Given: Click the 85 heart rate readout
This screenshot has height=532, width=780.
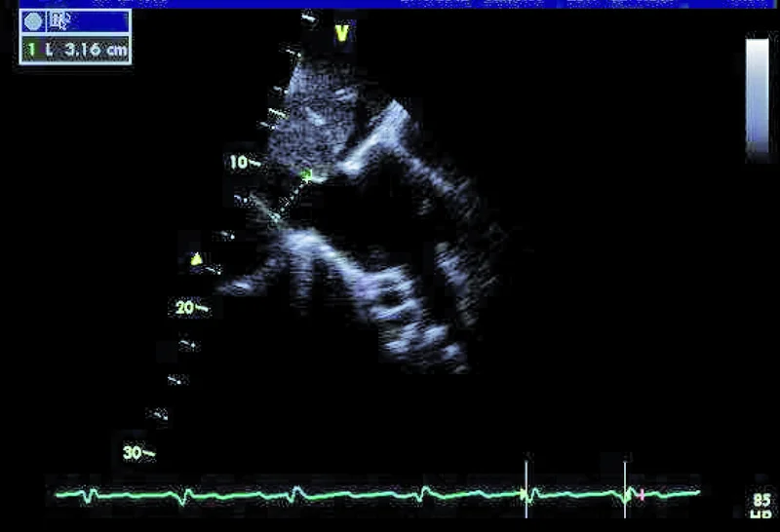Looking at the screenshot, I should pyautogui.click(x=761, y=499).
